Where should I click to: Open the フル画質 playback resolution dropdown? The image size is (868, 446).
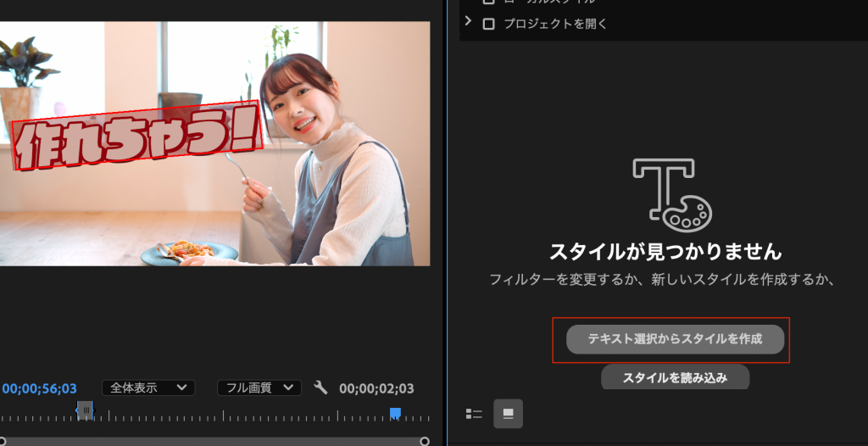[x=259, y=387]
